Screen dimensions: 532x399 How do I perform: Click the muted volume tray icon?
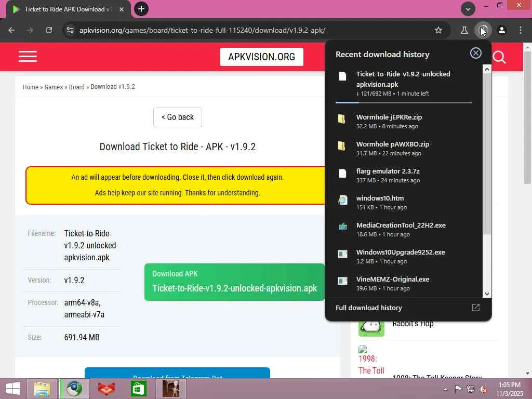click(x=483, y=389)
